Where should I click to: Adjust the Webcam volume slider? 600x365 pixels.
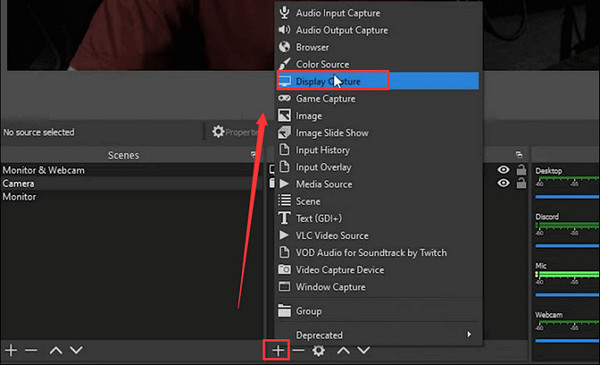tap(567, 341)
